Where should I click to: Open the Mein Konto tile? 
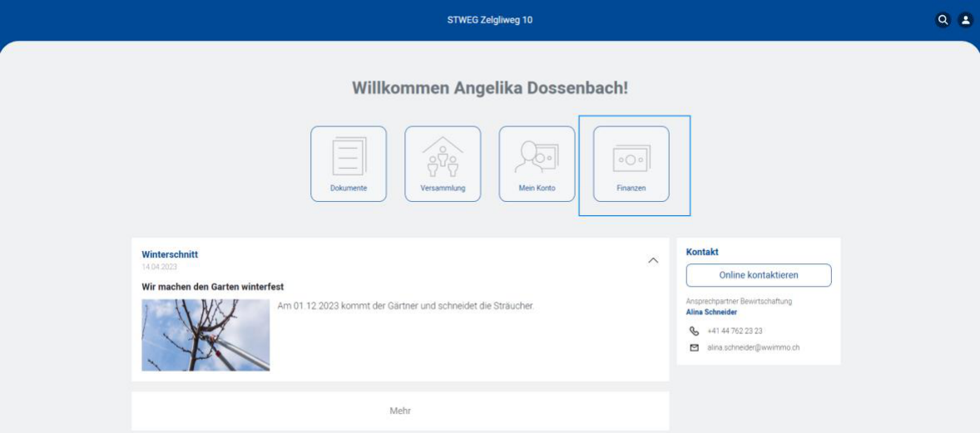click(537, 164)
